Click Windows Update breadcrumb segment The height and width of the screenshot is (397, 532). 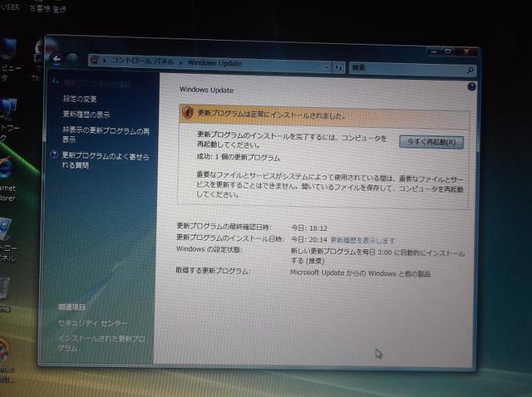(214, 63)
